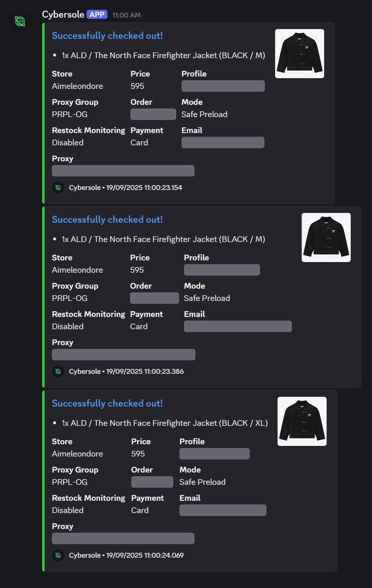This screenshot has width=372, height=588.
Task: Click Card payment value in BLACK / XL embed
Action: pos(140,510)
